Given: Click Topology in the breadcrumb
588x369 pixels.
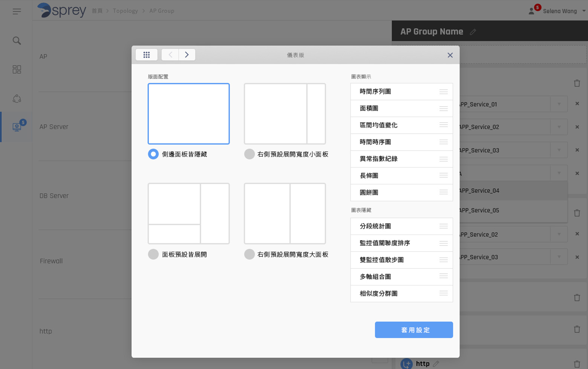Looking at the screenshot, I should coord(125,11).
